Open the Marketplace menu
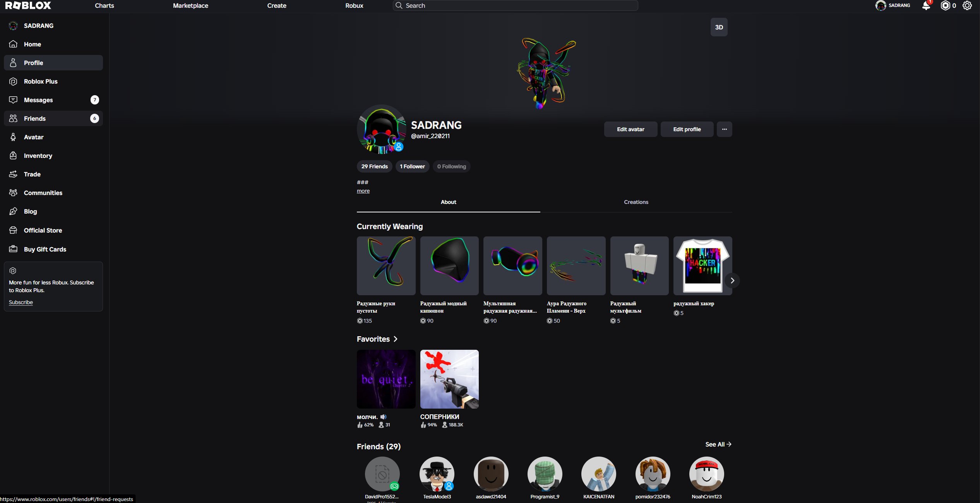Screen dimensions: 980x503 pos(190,5)
